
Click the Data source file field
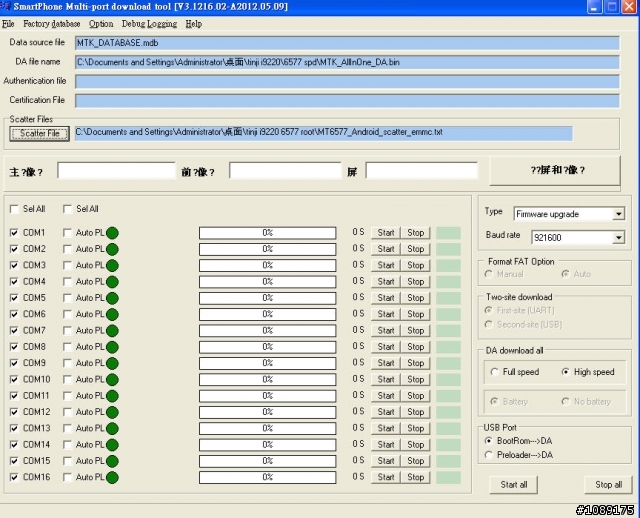click(x=347, y=43)
